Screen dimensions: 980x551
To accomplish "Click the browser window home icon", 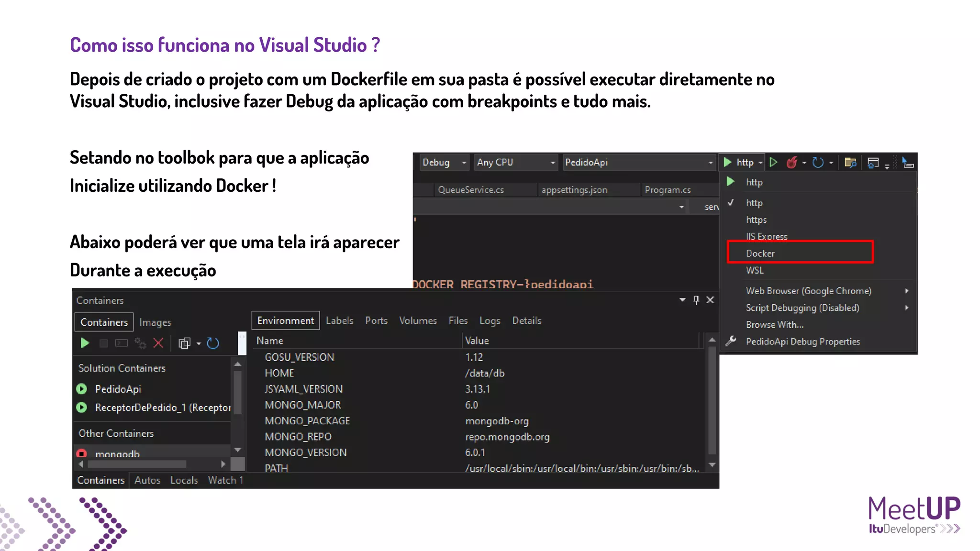I will point(873,163).
